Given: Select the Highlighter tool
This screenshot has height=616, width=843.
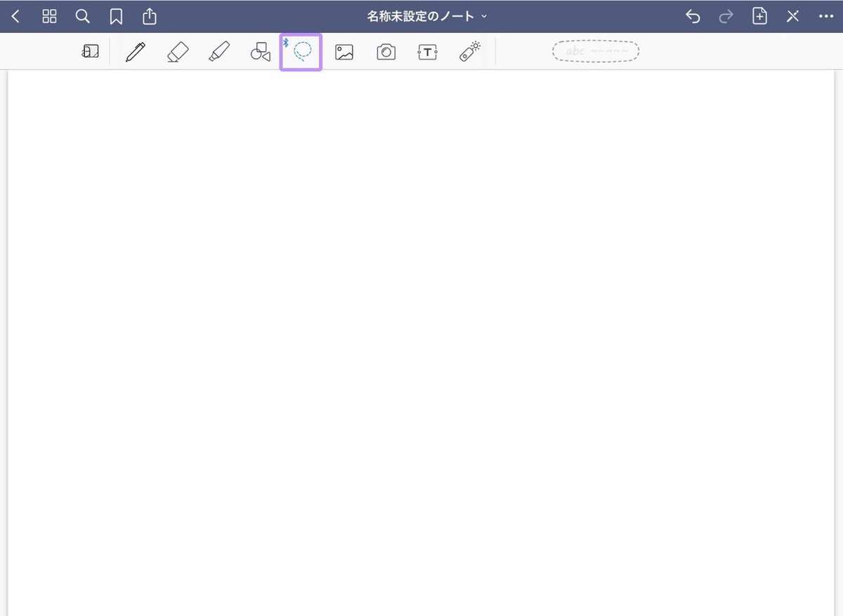Looking at the screenshot, I should tap(219, 51).
